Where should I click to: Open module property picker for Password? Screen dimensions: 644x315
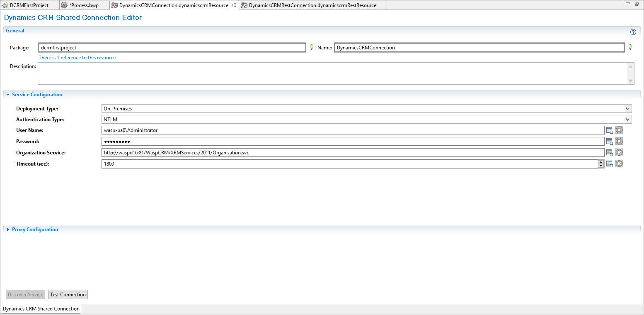609,142
